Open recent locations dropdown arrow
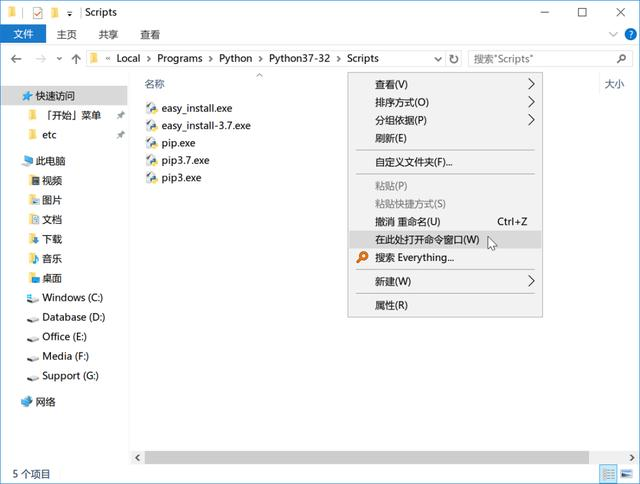The width and height of the screenshot is (640, 484). pos(60,59)
